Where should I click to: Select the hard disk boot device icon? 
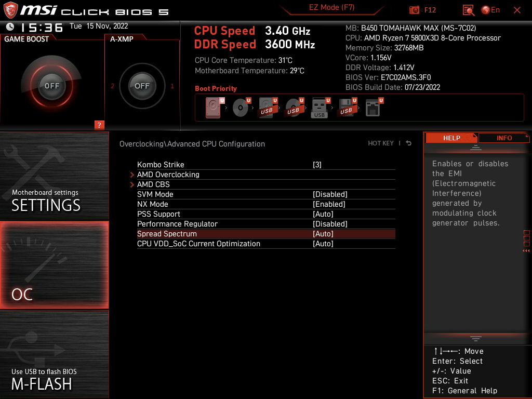[x=214, y=108]
